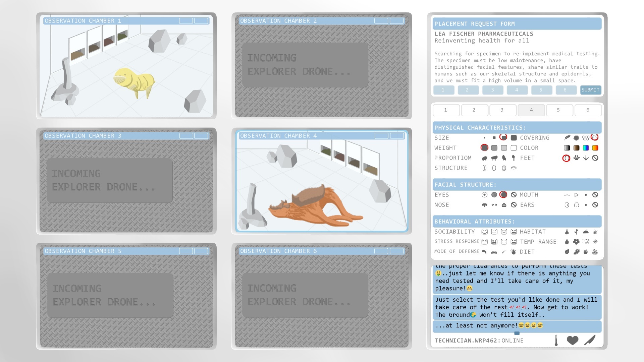The height and width of the screenshot is (362, 644).
Task: Click placement form slot button 3
Action: [x=492, y=90]
